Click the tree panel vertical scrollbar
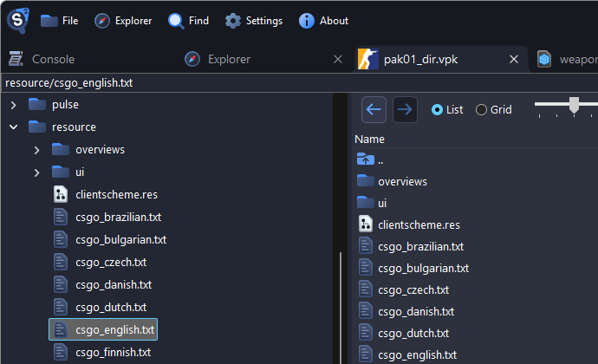The height and width of the screenshot is (364, 598). [341, 307]
